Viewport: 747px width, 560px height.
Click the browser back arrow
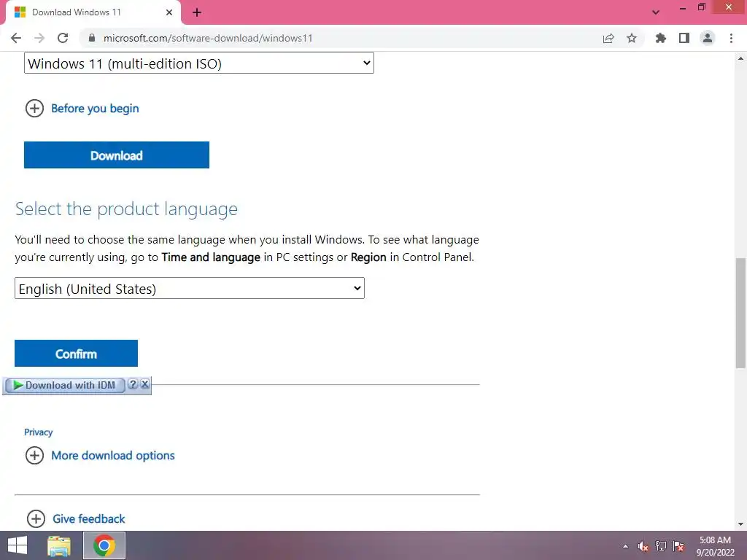16,38
